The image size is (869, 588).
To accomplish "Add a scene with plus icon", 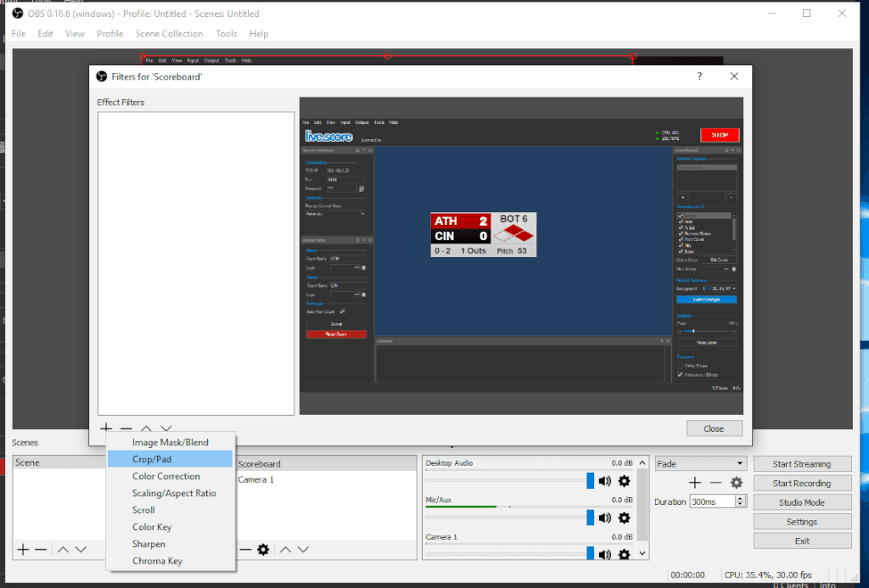I will coord(23,549).
